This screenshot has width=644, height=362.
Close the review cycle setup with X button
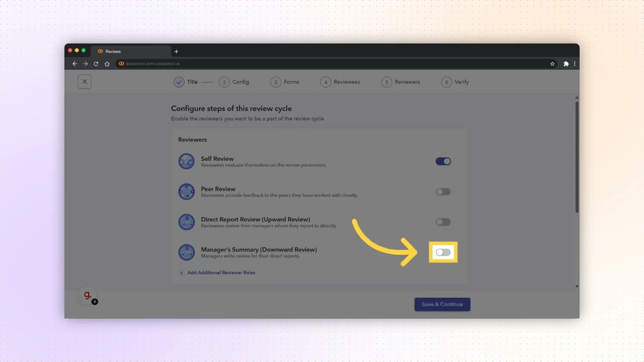click(85, 81)
